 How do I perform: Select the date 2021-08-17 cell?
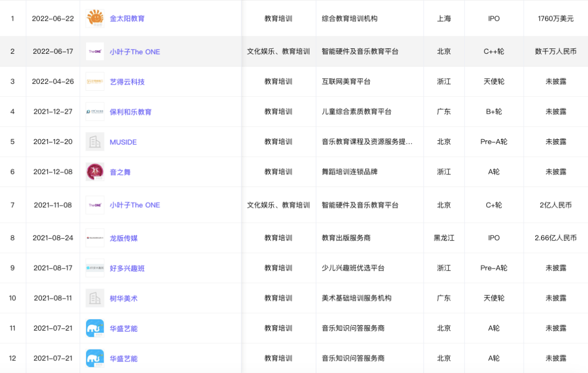tap(53, 268)
